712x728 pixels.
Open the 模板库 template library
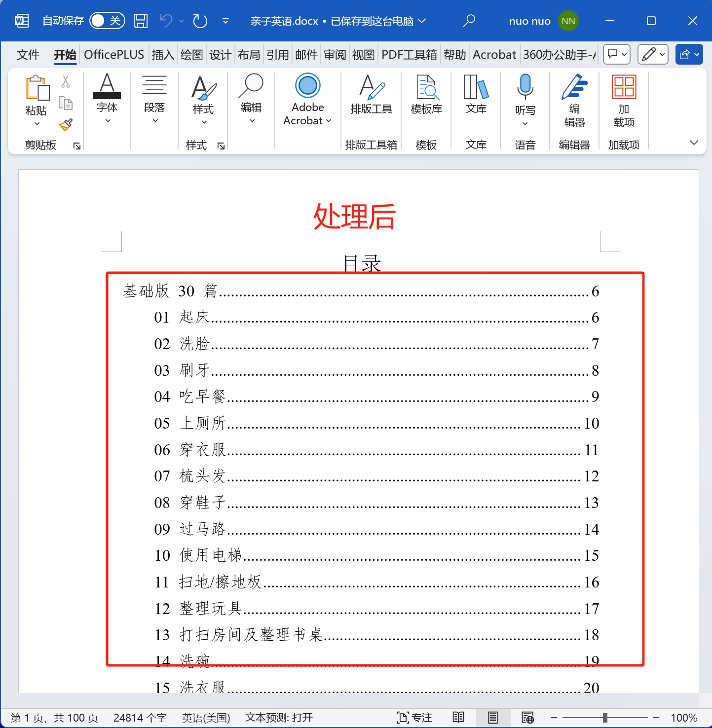426,95
